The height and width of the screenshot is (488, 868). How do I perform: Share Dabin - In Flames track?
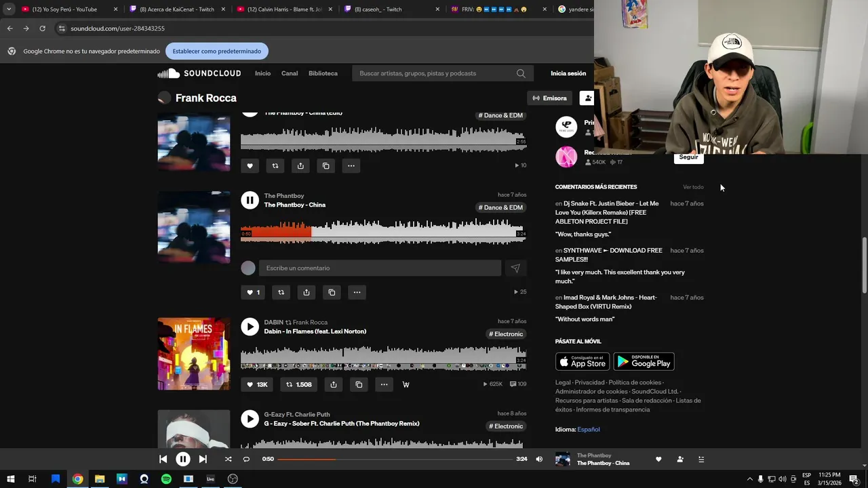point(334,384)
